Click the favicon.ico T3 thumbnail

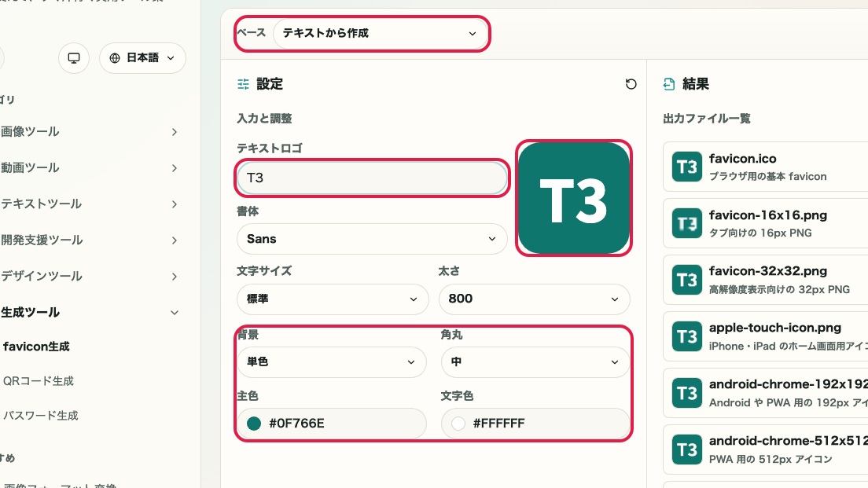(687, 167)
